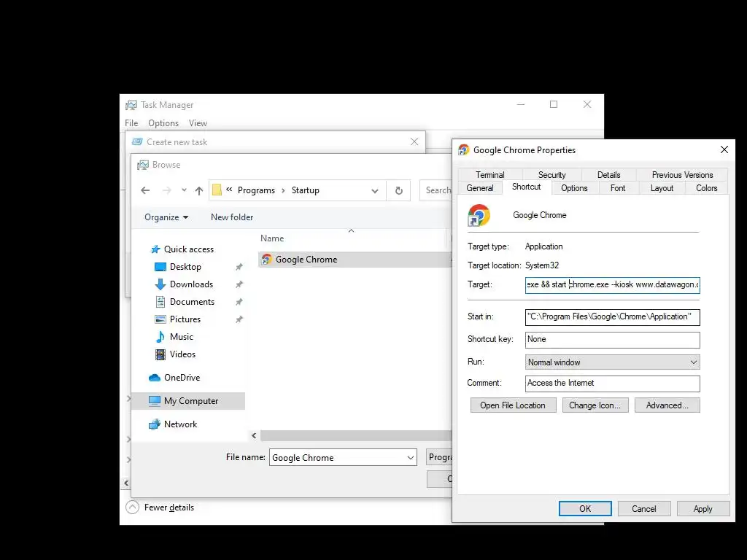Click the Programs breadcrumb segment
747x560 pixels.
coord(256,190)
